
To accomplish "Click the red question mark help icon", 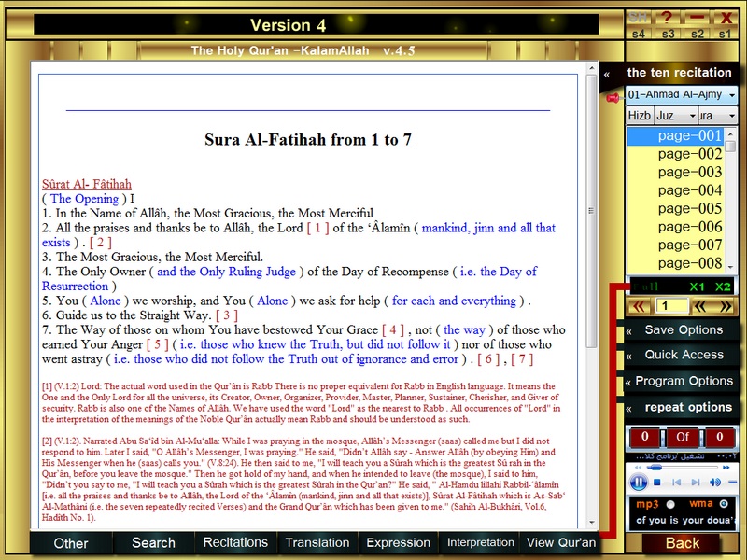I will tap(667, 17).
